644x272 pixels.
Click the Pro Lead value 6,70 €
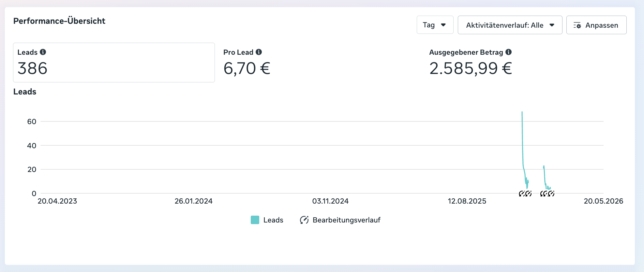pos(247,68)
